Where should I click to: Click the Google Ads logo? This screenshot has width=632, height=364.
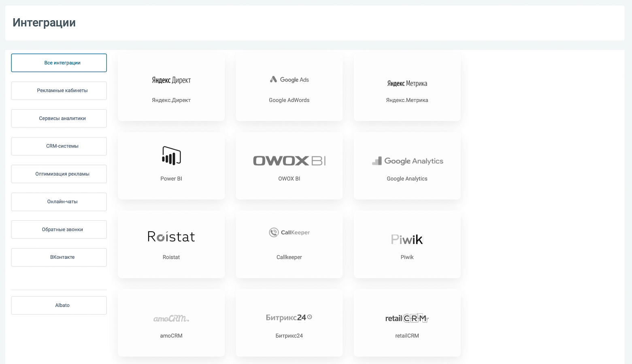click(289, 80)
